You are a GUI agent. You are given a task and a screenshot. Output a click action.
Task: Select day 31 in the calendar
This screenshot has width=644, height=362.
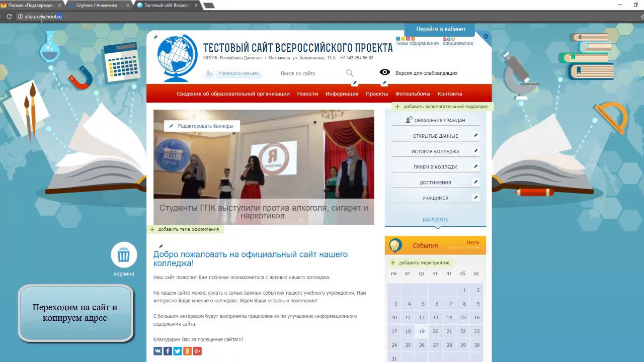click(394, 359)
